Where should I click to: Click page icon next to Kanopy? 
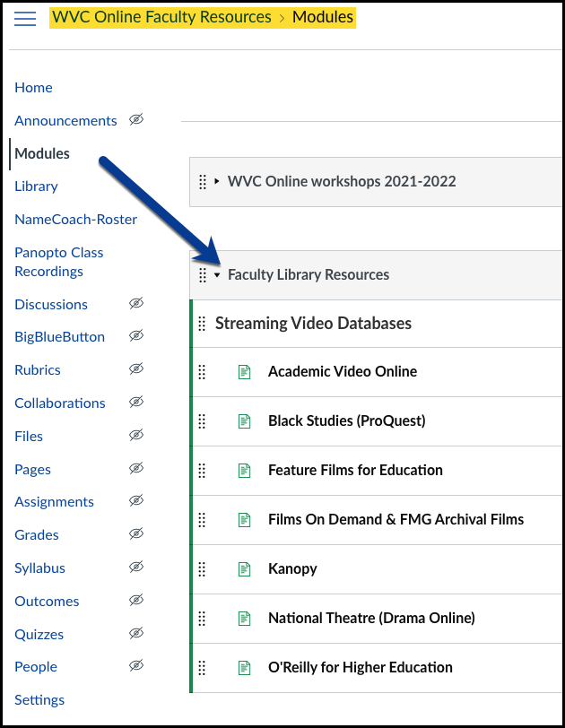244,568
